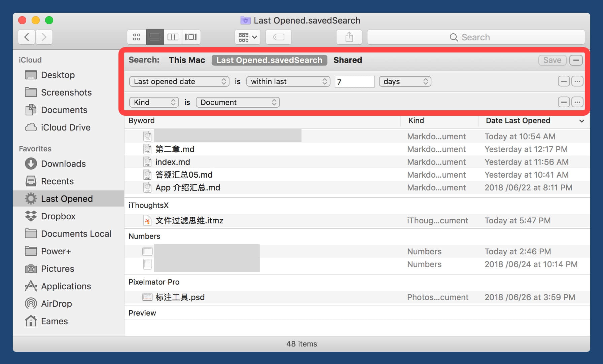Open the within last dropdown

coord(288,81)
